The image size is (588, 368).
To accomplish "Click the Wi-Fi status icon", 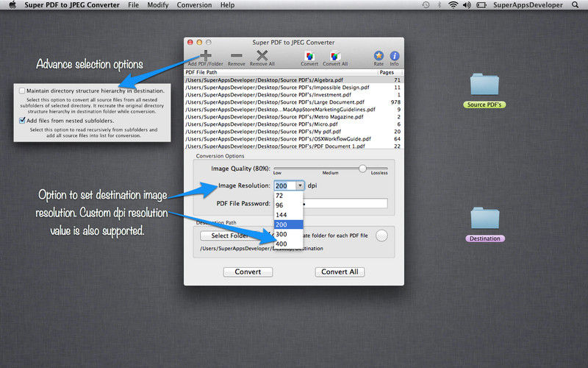I will tap(453, 5).
